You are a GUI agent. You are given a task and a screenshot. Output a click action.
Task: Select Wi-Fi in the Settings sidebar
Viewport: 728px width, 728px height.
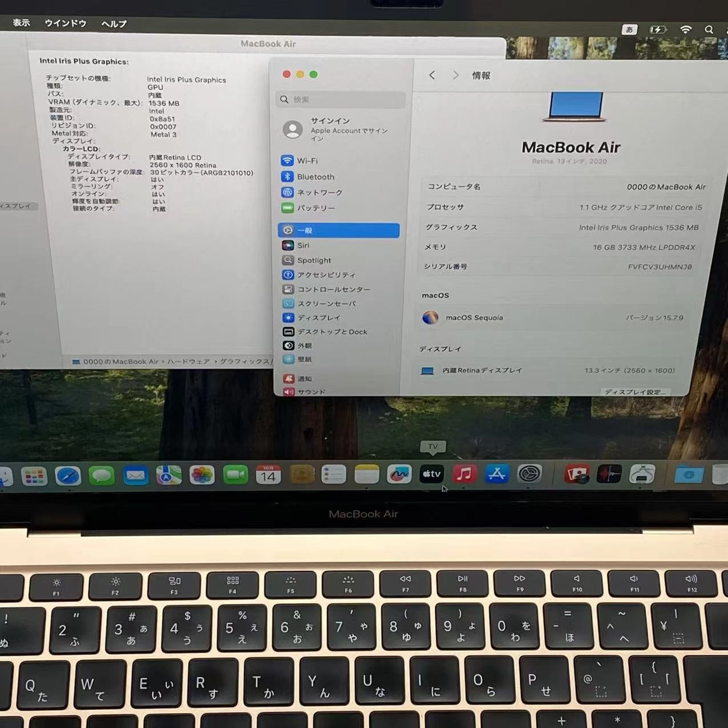pos(340,161)
